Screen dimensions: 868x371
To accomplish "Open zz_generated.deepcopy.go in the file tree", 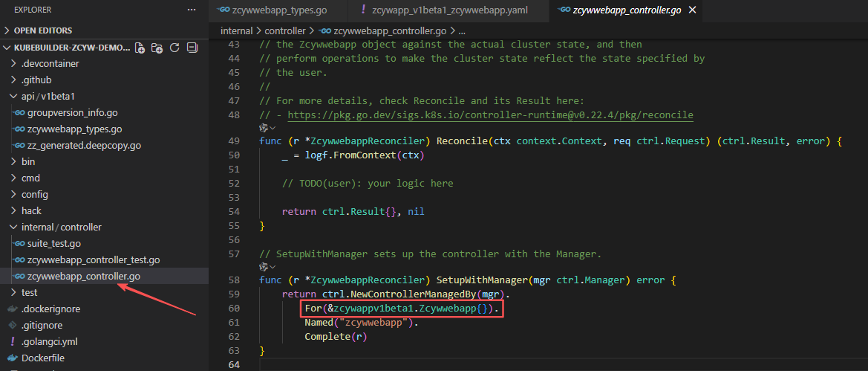I will [x=83, y=145].
